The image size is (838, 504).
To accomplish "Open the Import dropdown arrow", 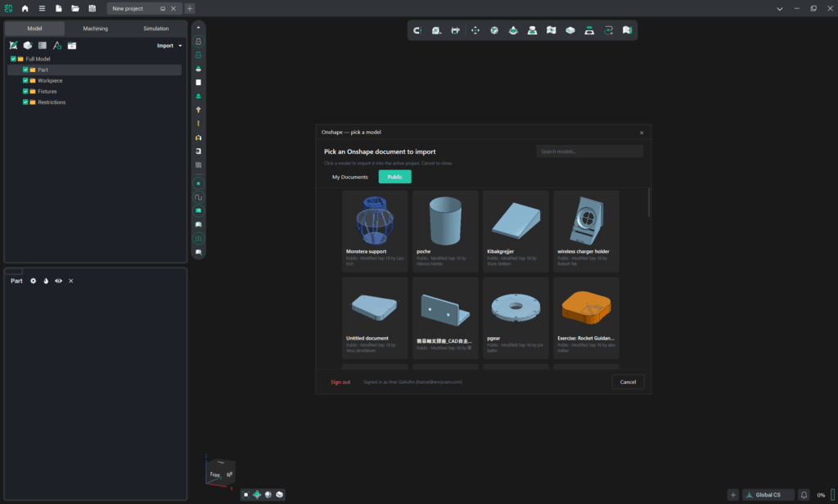I will [180, 46].
